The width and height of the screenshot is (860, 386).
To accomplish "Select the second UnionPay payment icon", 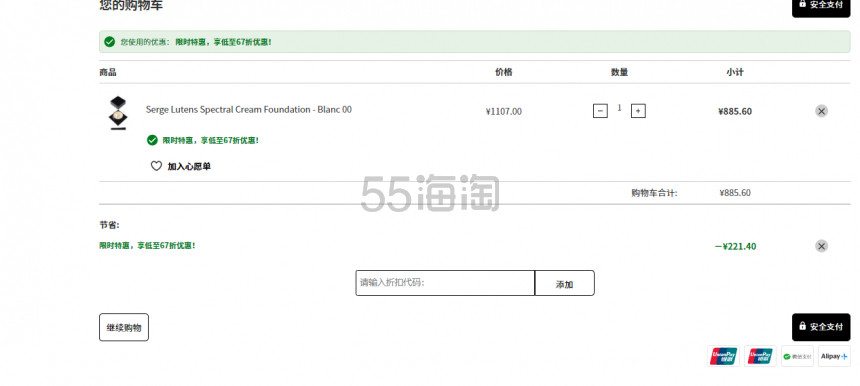I will pos(760,356).
